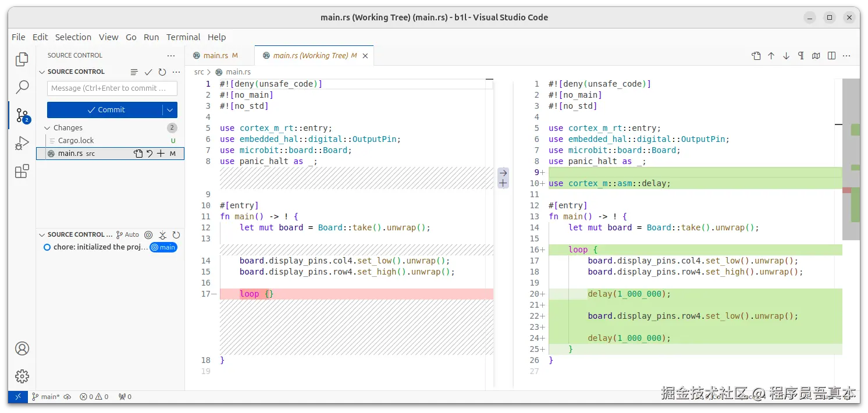Click Open File icon on main.rs row
The width and height of the screenshot is (868, 413).
tap(138, 154)
